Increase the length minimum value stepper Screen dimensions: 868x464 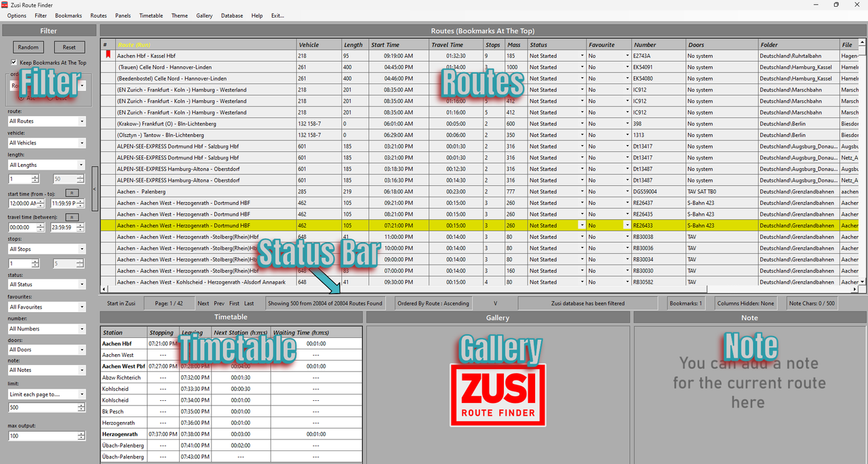pos(35,176)
